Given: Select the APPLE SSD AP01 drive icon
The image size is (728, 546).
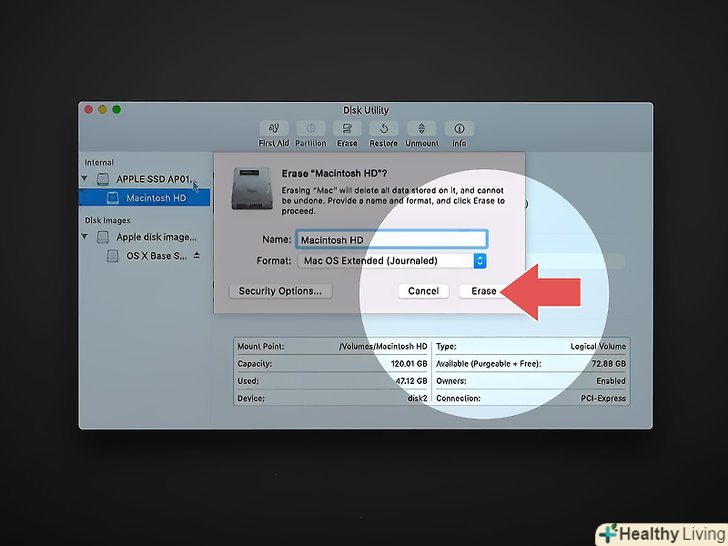Looking at the screenshot, I should 103,179.
